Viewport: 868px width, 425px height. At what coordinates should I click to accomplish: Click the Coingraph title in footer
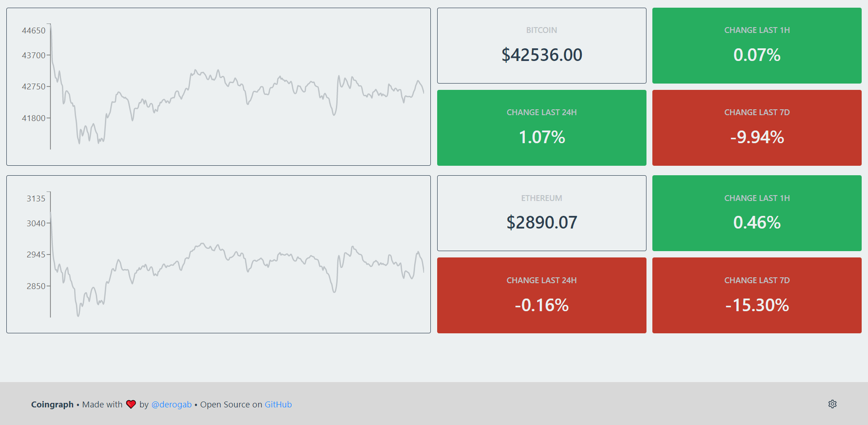pyautogui.click(x=52, y=405)
